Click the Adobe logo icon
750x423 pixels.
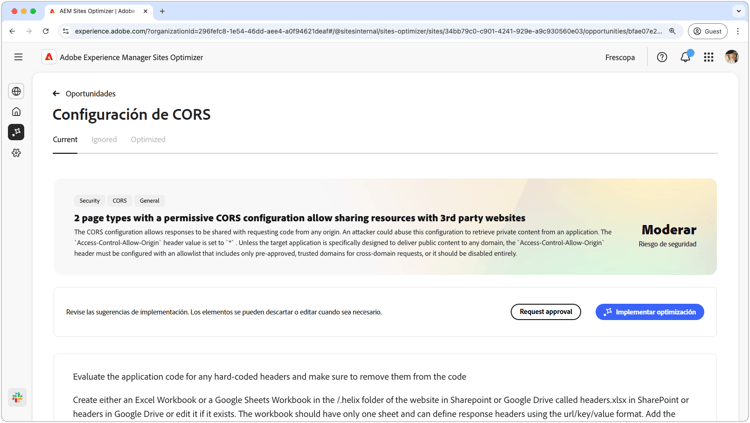tap(49, 57)
